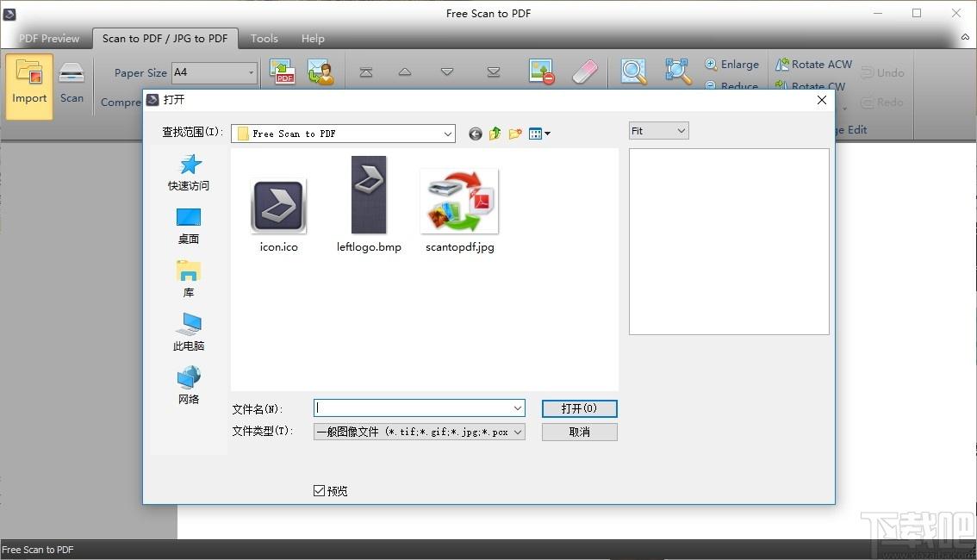Open the Fit preview zoom dropdown
This screenshot has width=977, height=560.
click(658, 131)
